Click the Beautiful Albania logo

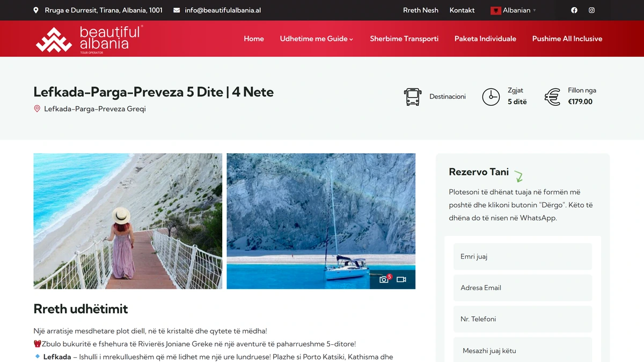tap(89, 39)
